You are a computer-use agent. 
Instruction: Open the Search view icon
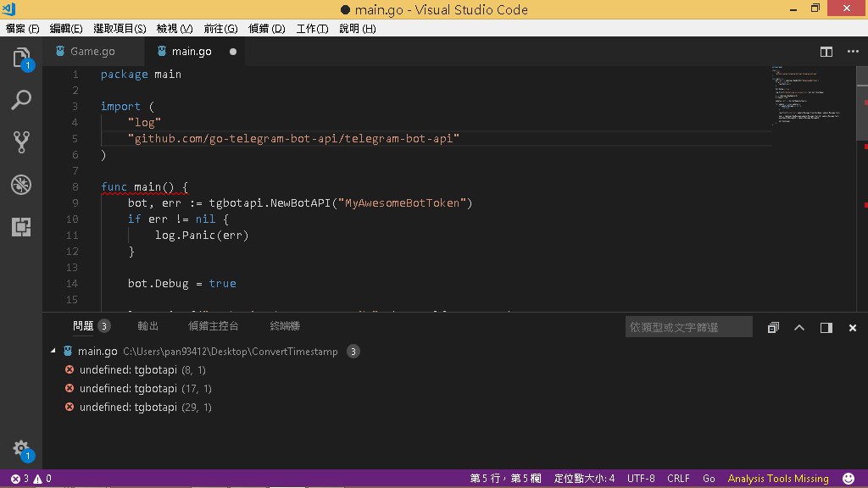coord(21,100)
